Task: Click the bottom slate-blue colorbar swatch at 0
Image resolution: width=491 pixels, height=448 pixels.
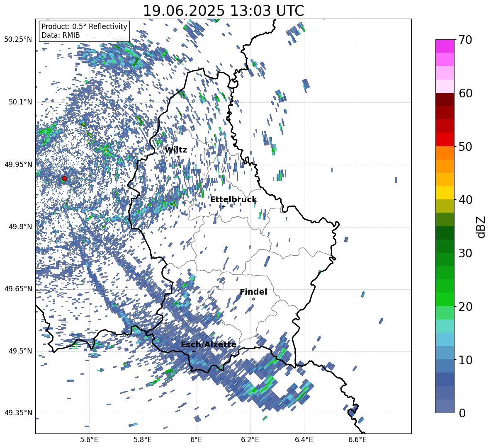Action: [445, 406]
